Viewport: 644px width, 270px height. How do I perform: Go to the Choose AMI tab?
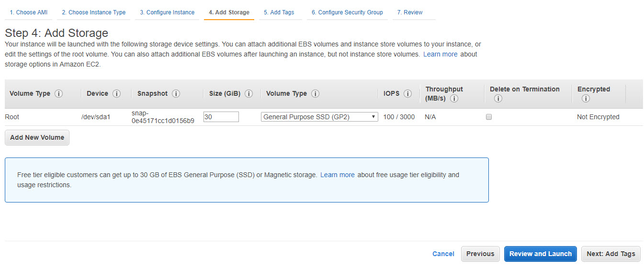(29, 12)
